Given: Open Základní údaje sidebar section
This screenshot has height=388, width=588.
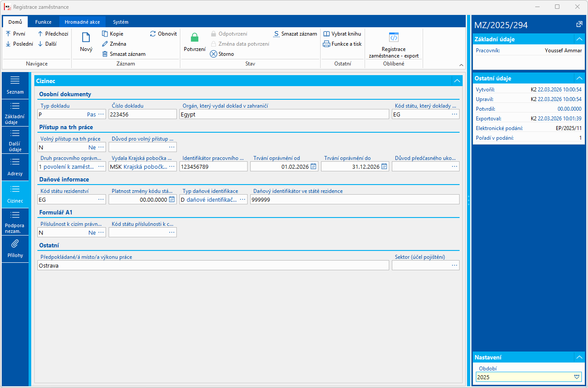Looking at the screenshot, I should pyautogui.click(x=15, y=113).
